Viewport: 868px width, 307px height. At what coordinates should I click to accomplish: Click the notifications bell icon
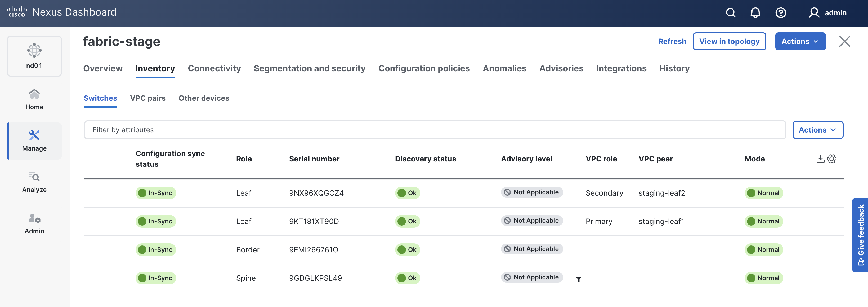[755, 13]
